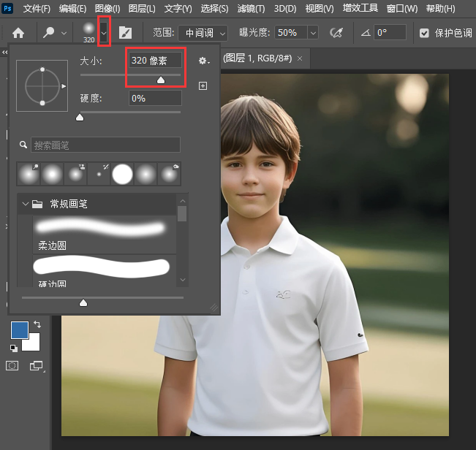
Task: Toggle the 保护色调 checkbox
Action: (425, 33)
